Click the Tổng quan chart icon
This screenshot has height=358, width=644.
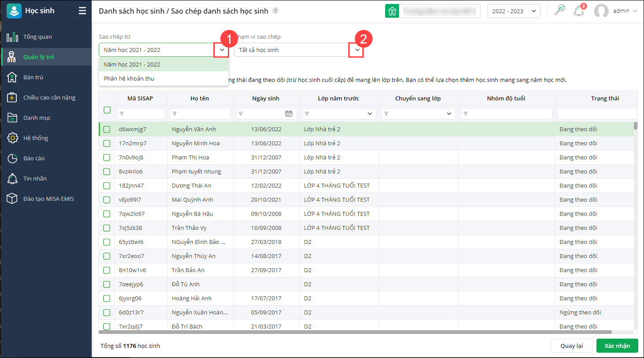coord(12,37)
